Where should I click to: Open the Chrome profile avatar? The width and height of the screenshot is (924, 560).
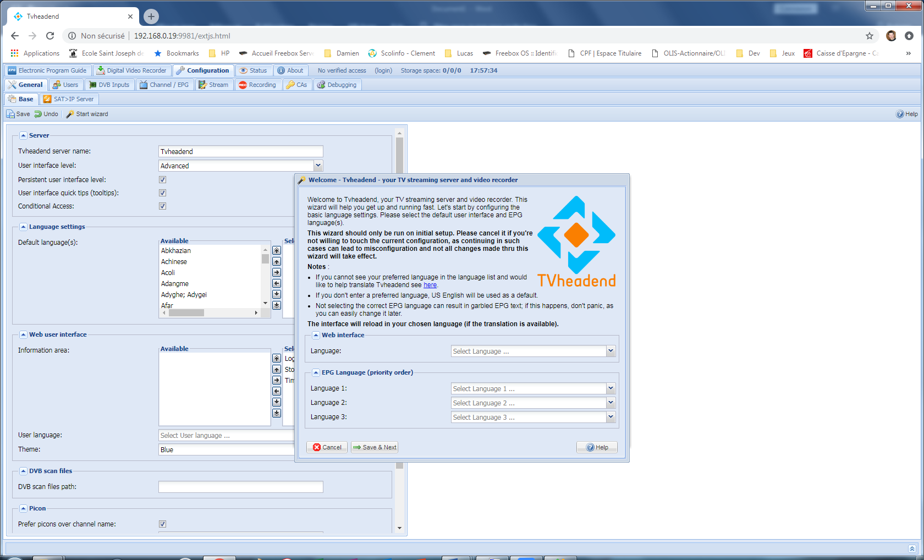(x=891, y=36)
